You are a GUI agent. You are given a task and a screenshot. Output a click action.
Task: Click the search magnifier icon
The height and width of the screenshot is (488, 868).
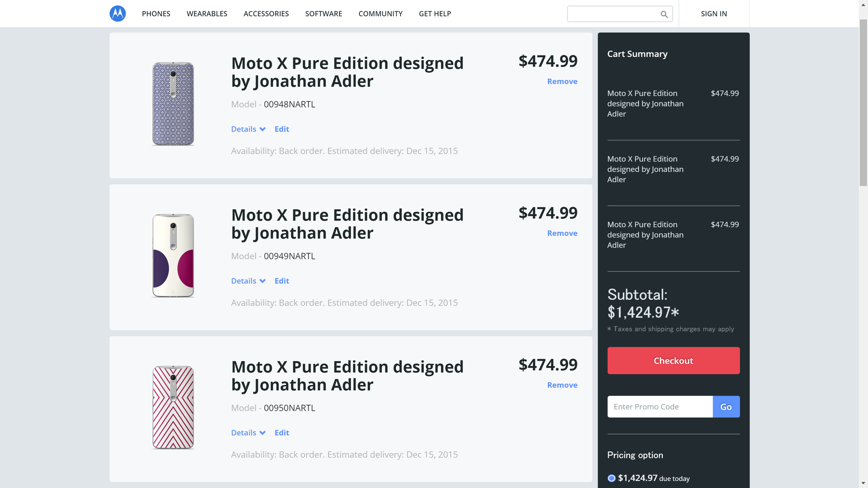click(664, 14)
